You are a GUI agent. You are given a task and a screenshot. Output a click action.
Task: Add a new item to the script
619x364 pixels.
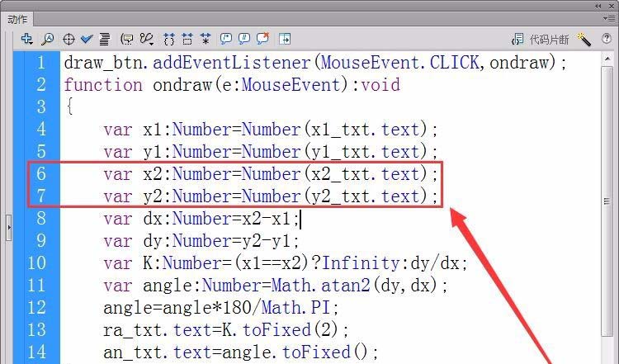26,39
